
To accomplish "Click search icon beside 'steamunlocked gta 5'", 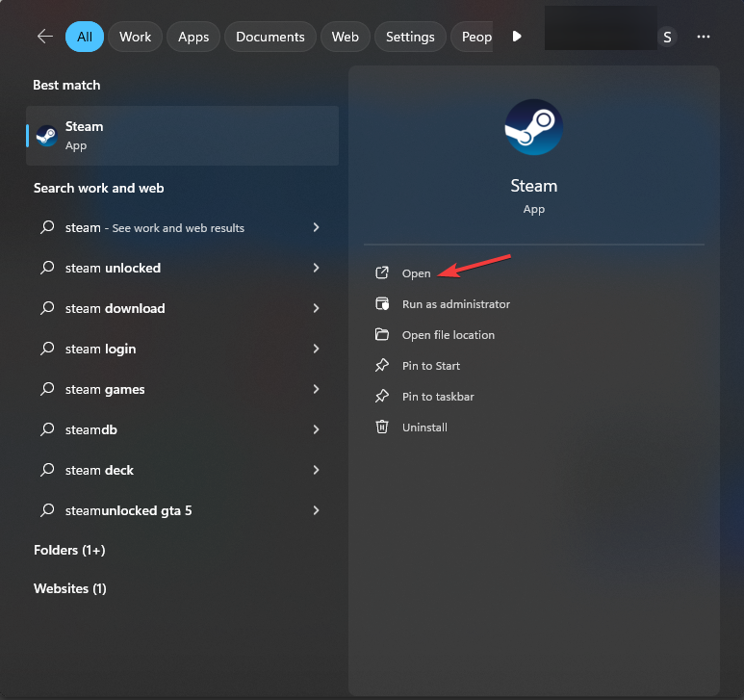I will pyautogui.click(x=47, y=509).
